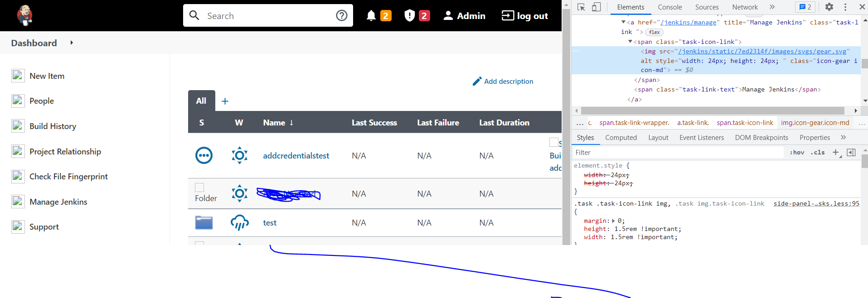Screen dimensions: 868x298
Task: Open side-panel less source link
Action: [816, 203]
